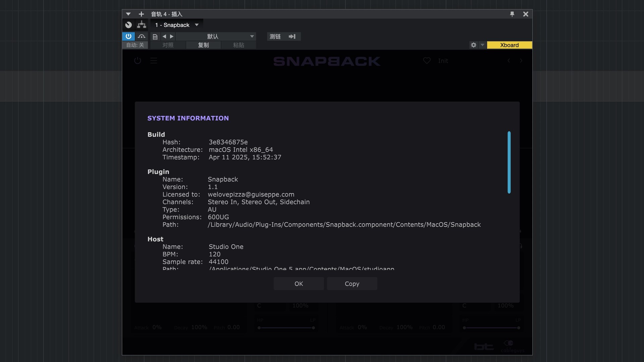The width and height of the screenshot is (644, 362).
Task: Pin the plugin window
Action: point(512,14)
